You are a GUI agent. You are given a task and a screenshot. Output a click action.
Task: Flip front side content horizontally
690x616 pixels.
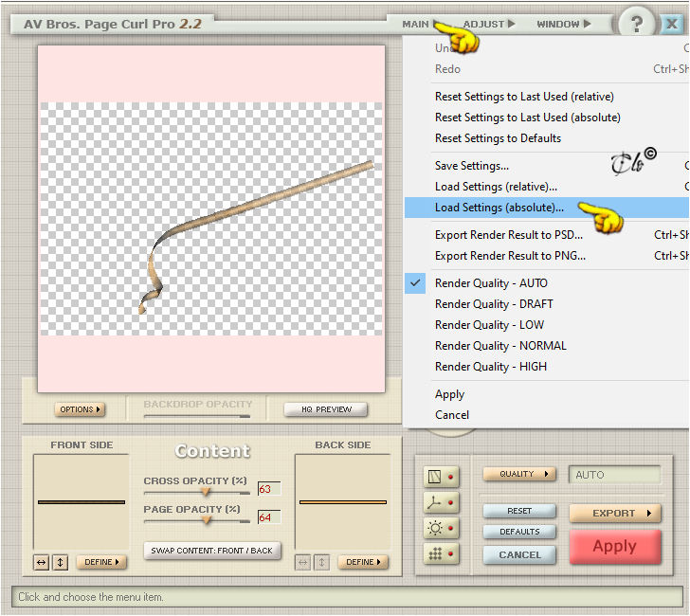click(x=42, y=562)
